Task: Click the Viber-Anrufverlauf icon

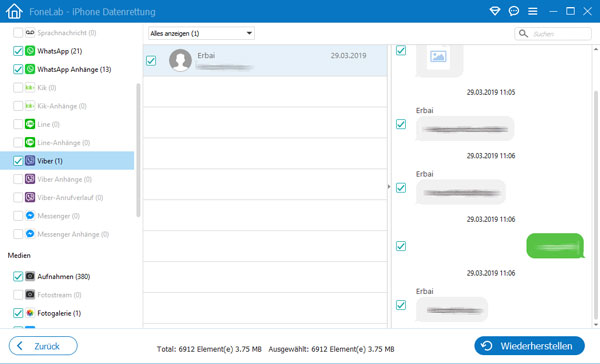Action: point(30,198)
